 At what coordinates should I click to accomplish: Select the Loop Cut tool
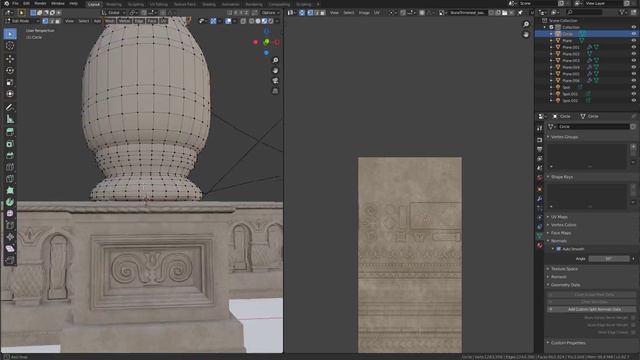click(10, 167)
